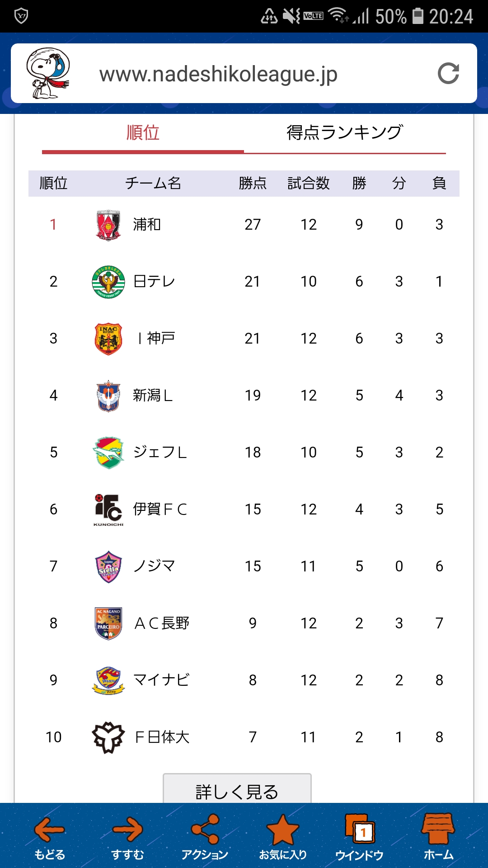Tap the URL address field

(x=218, y=74)
